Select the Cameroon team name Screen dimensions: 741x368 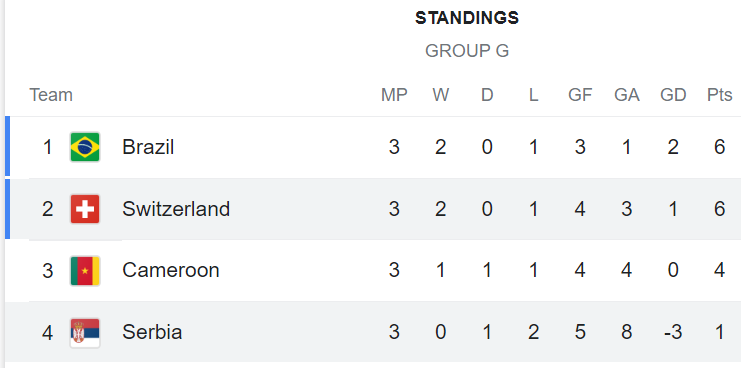click(171, 271)
